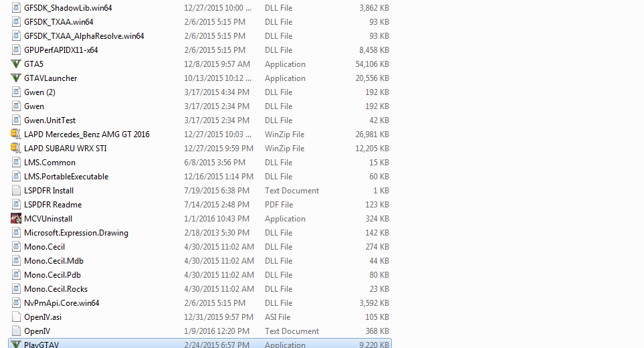The height and width of the screenshot is (348, 644).
Task: Click the LSPDFR Readme file name
Action: coord(53,205)
